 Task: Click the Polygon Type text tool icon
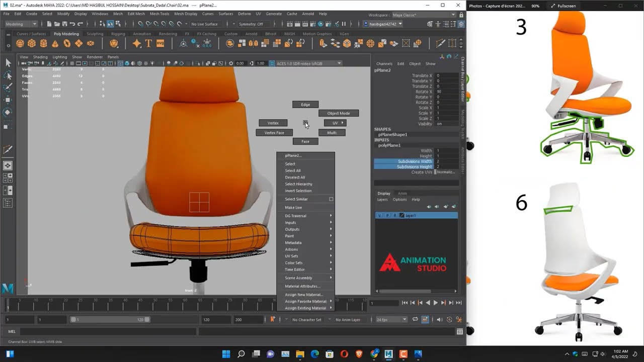point(148,44)
